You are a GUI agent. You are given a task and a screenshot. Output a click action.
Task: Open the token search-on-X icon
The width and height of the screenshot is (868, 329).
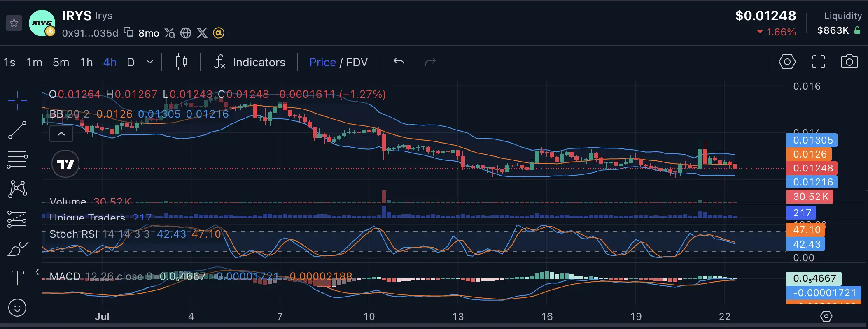click(170, 33)
